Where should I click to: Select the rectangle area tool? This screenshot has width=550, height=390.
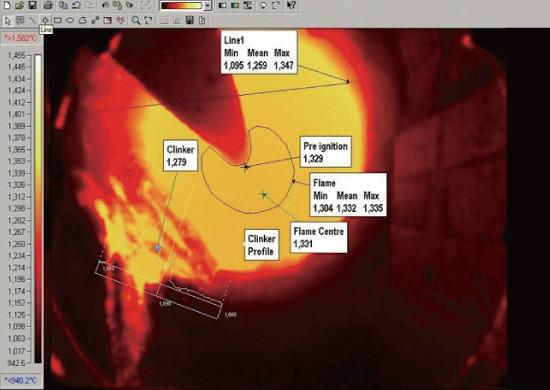pos(58,20)
